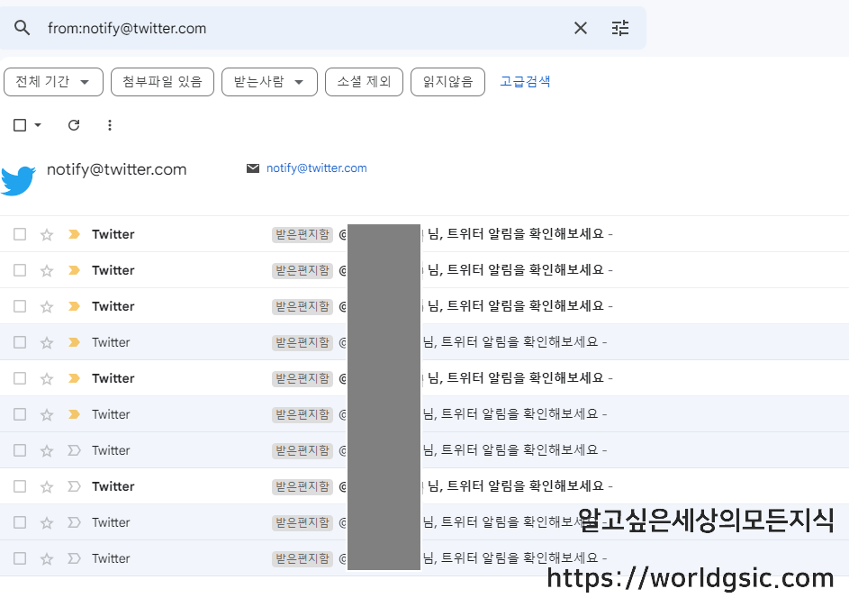Open the seventh email's subject 트위터 알림을 확인해보세요
The width and height of the screenshot is (849, 616).
tap(519, 449)
